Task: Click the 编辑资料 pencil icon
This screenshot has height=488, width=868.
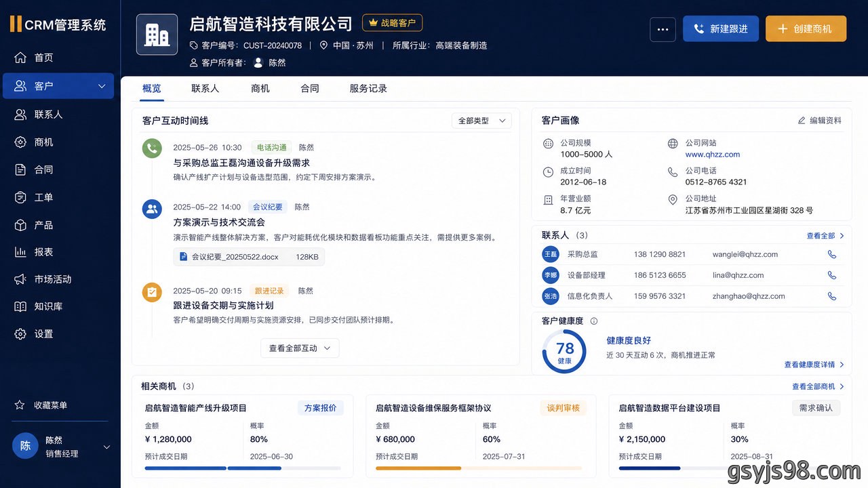Action: (x=802, y=121)
